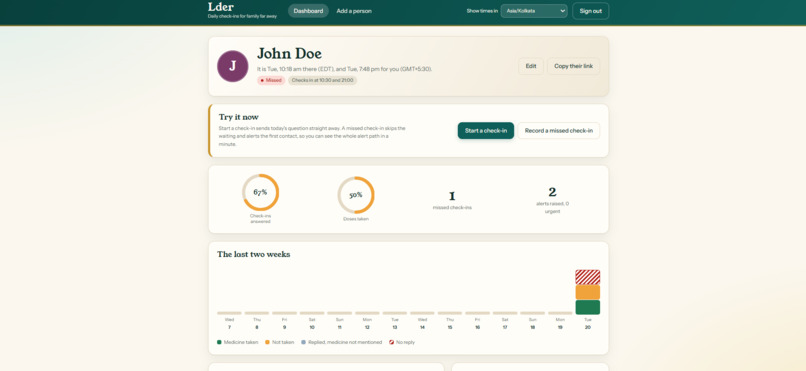Click The last two weeks heading
Screen dimensions: 806x371
tap(253, 254)
